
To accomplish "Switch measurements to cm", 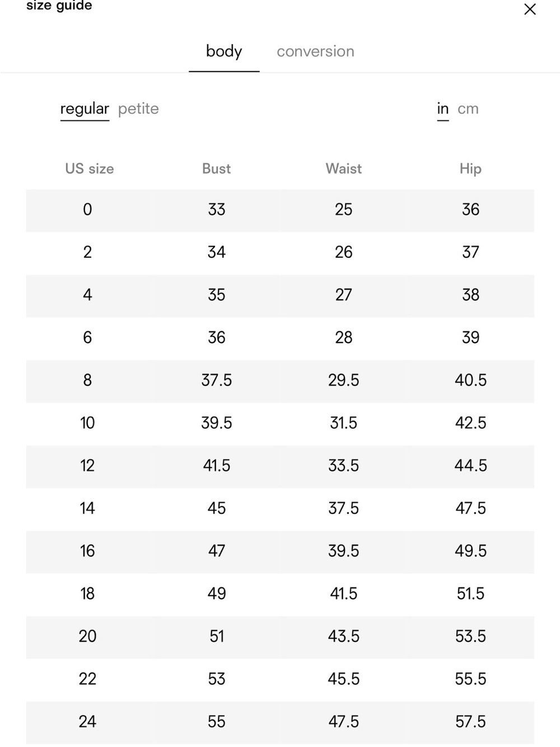I will (x=468, y=109).
